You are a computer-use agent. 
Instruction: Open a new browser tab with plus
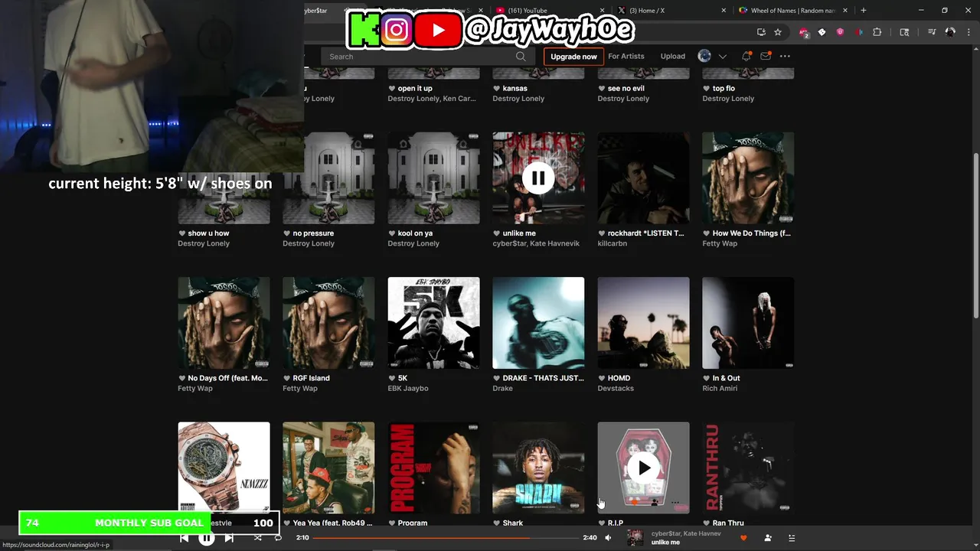point(864,10)
